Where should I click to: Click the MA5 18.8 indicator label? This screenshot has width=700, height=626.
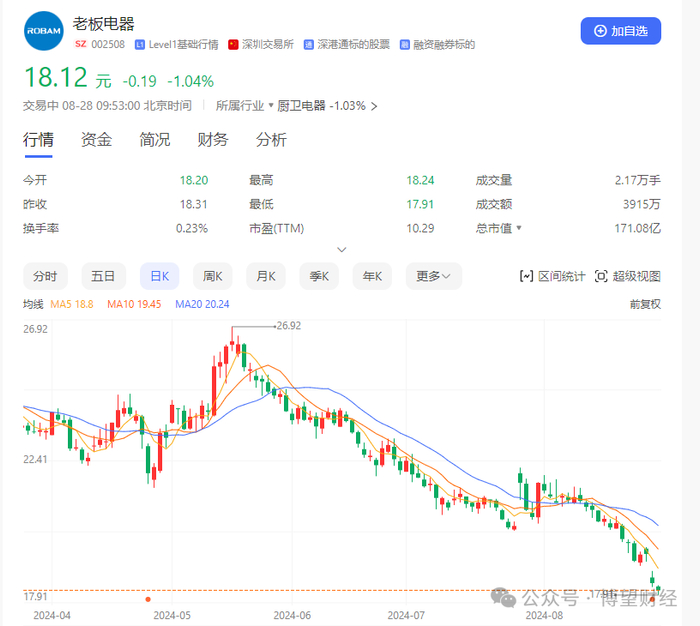(x=71, y=305)
